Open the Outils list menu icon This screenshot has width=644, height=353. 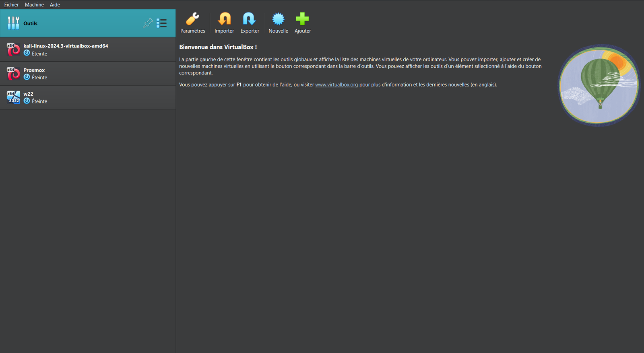point(161,23)
